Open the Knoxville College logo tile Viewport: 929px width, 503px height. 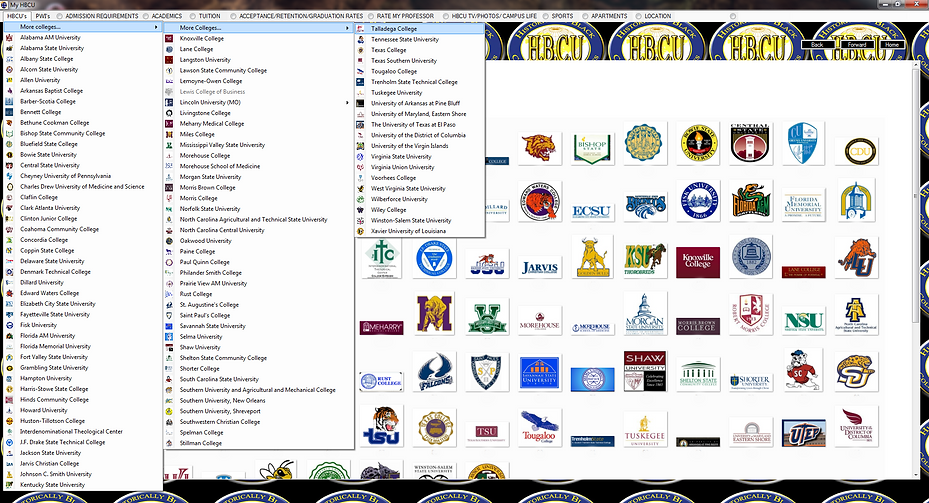[x=698, y=262]
